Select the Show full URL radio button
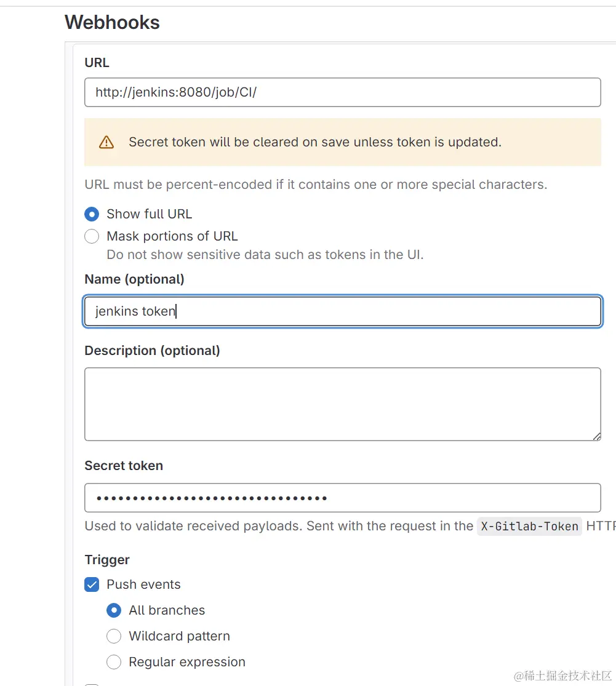616x686 pixels. pos(92,214)
